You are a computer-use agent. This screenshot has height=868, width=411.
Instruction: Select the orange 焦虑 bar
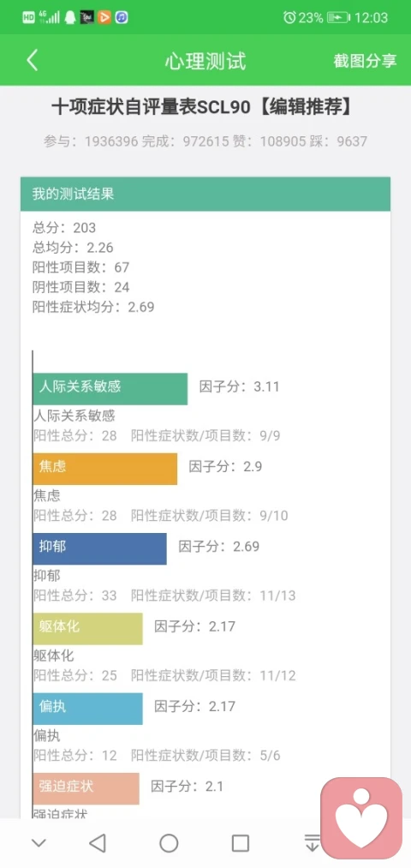[x=105, y=469]
